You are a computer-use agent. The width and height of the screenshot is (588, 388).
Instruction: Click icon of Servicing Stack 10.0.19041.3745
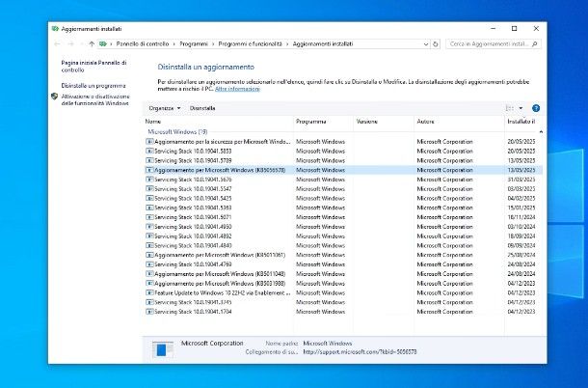click(149, 302)
